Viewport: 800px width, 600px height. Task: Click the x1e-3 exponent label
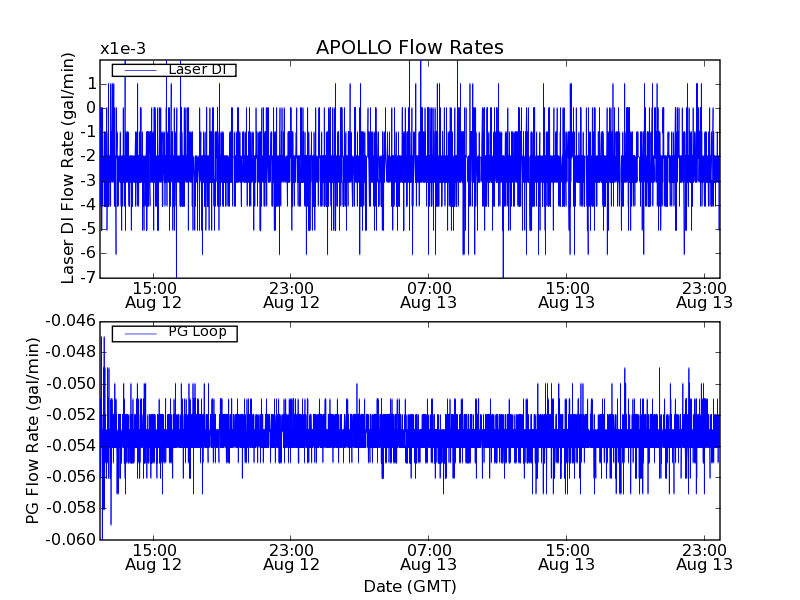pyautogui.click(x=124, y=49)
